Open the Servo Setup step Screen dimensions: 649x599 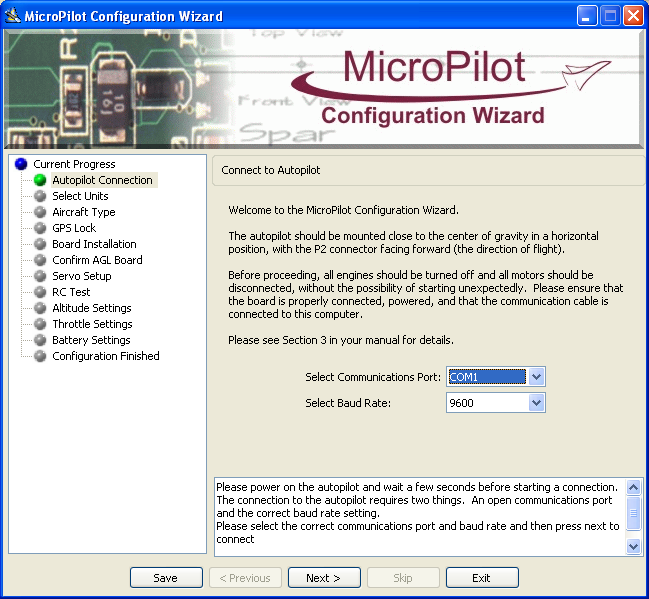(82, 276)
